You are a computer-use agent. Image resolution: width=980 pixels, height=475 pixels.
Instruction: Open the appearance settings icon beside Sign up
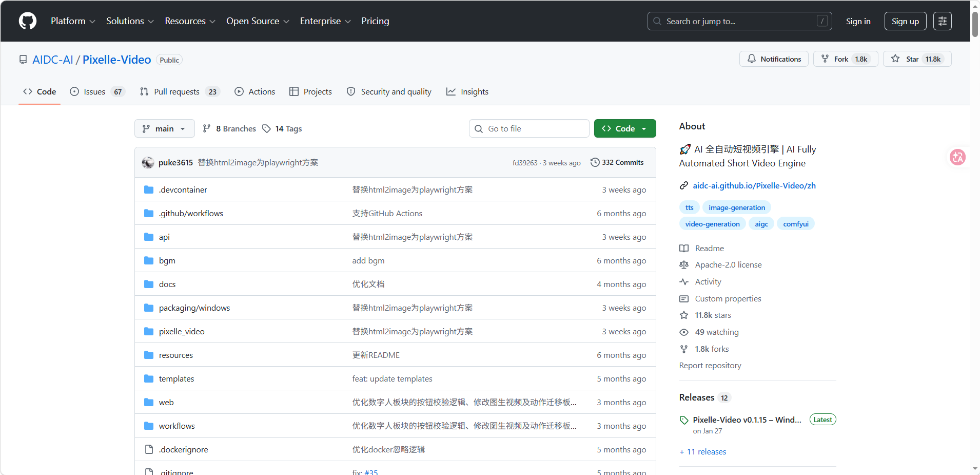tap(942, 21)
